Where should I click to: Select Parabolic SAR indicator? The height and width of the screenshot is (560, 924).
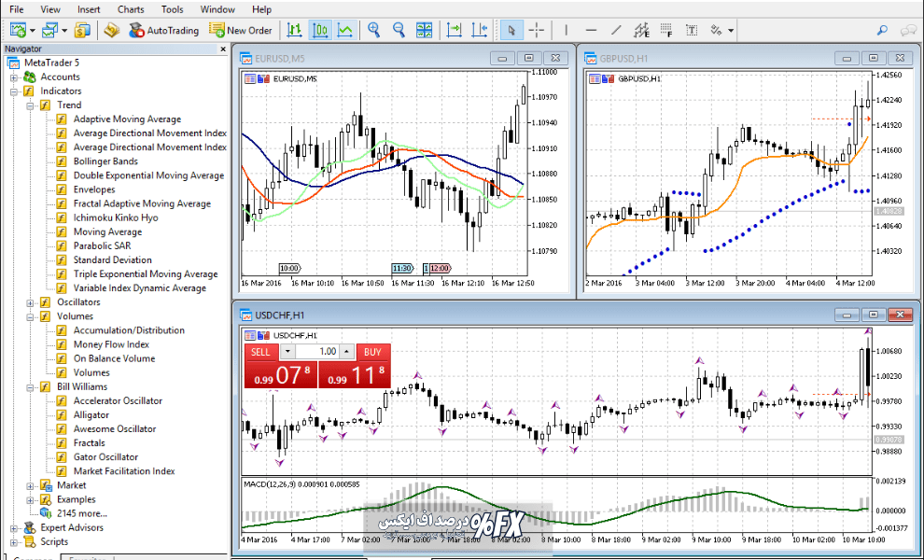click(x=102, y=246)
